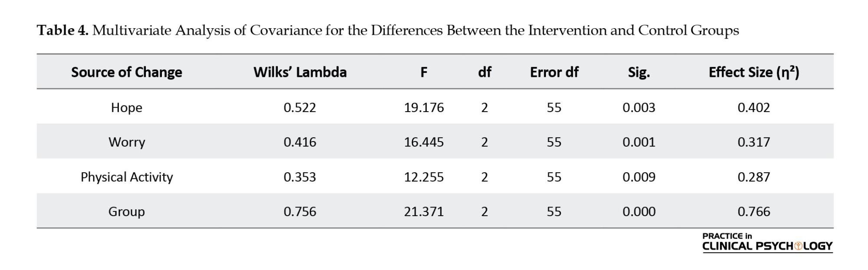This screenshot has height=270, width=868.
Task: Click the significance value 0.003
Action: pos(638,108)
